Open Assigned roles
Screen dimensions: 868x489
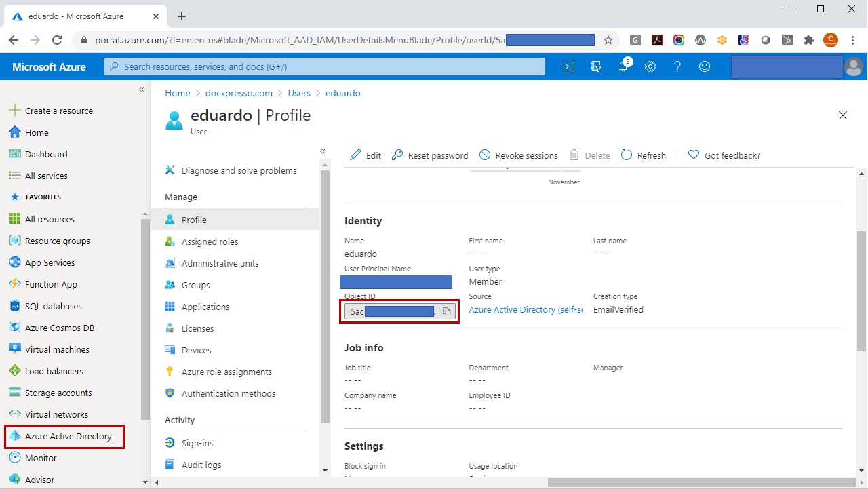(201, 241)
